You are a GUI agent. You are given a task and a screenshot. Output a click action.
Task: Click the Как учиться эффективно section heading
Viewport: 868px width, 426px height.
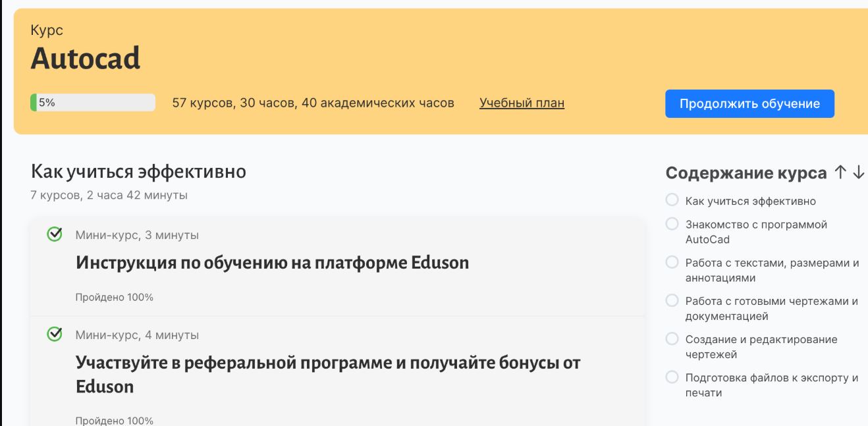[138, 172]
